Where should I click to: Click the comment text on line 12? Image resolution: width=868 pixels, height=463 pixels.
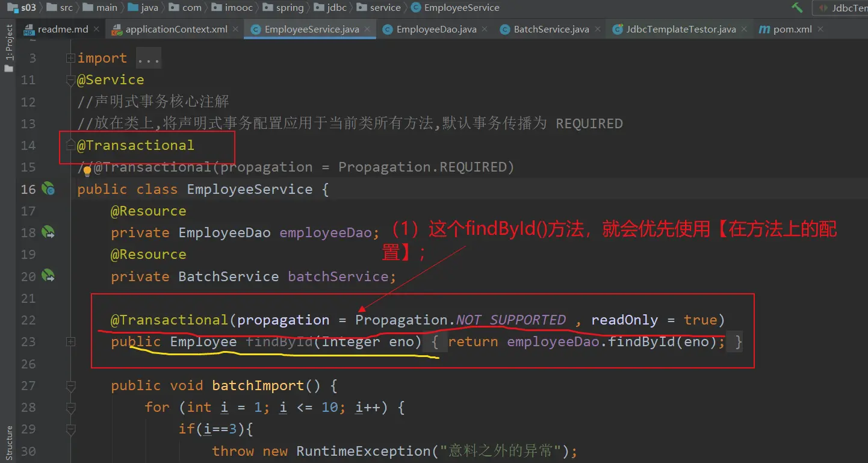pyautogui.click(x=153, y=102)
